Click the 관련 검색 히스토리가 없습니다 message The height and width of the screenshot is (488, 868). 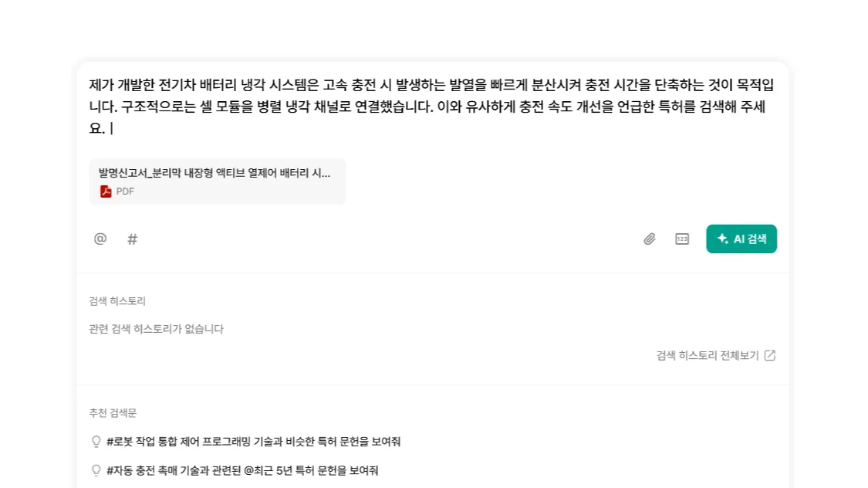coord(157,329)
